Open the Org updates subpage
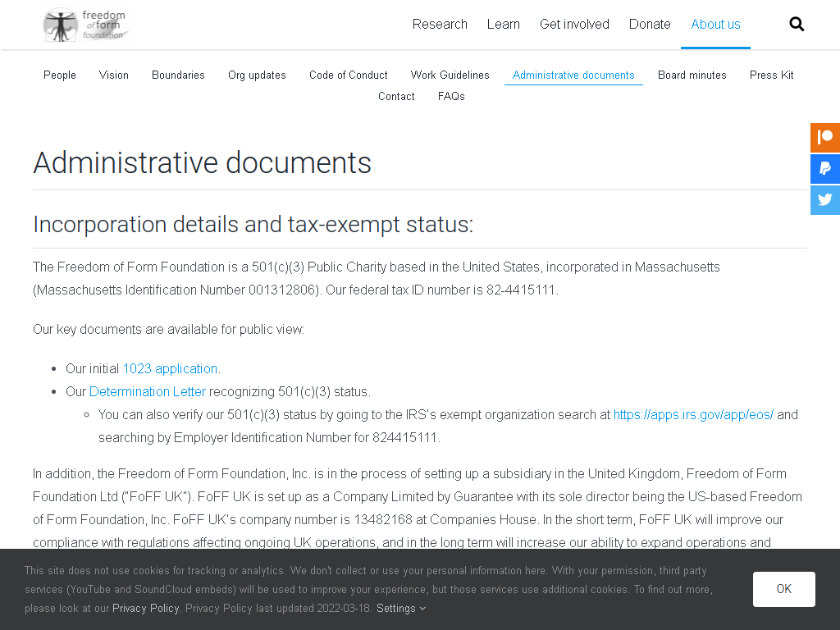The width and height of the screenshot is (840, 630). click(x=257, y=75)
